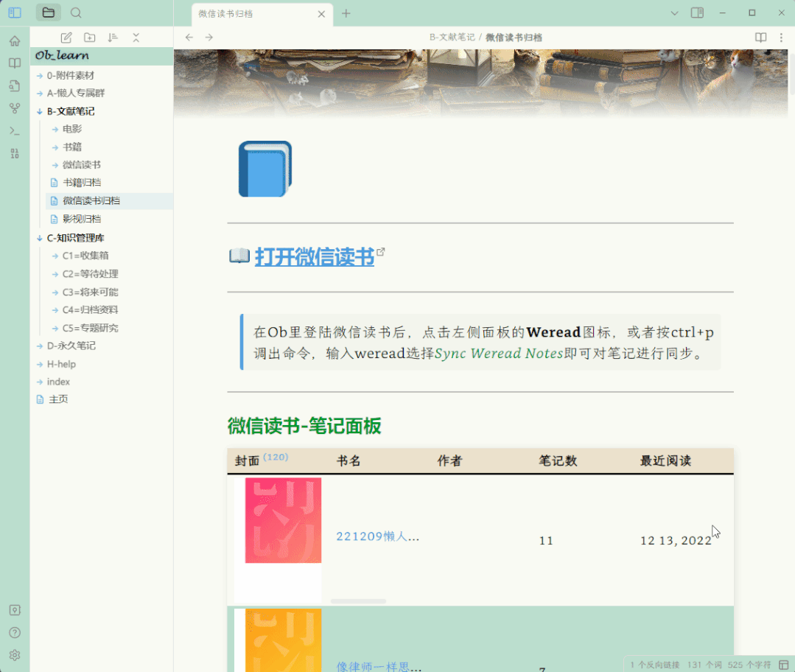Open the settings gear icon
795x672 pixels.
pyautogui.click(x=15, y=655)
